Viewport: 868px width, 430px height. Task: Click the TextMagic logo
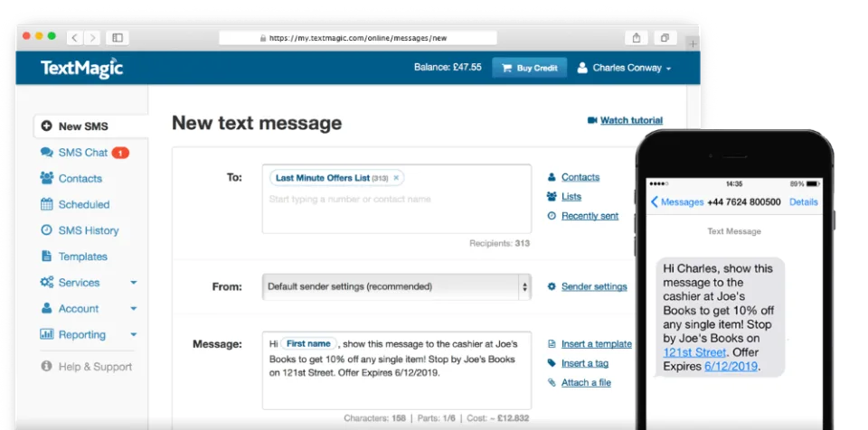(x=82, y=68)
